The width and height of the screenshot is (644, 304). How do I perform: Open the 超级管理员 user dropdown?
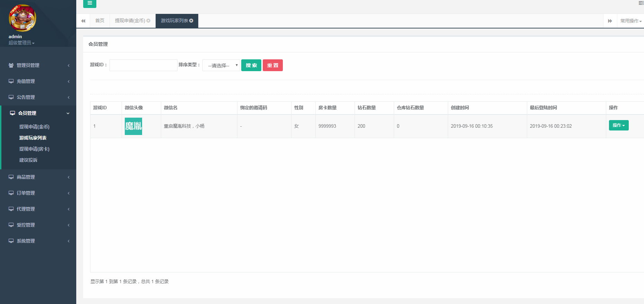tap(21, 43)
